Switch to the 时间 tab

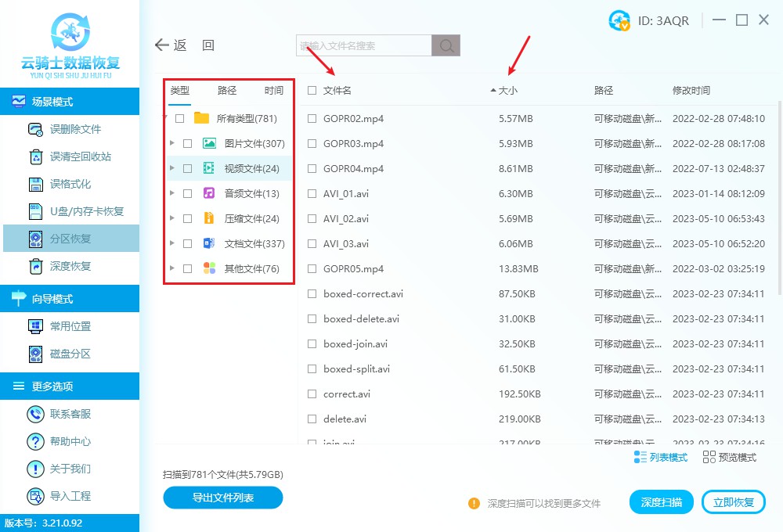tap(273, 90)
